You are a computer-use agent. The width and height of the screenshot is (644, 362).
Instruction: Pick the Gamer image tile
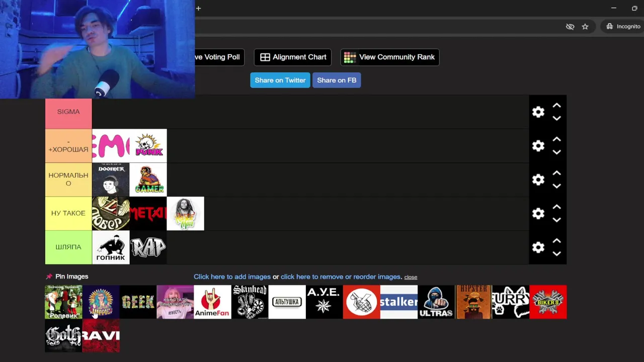point(148,179)
